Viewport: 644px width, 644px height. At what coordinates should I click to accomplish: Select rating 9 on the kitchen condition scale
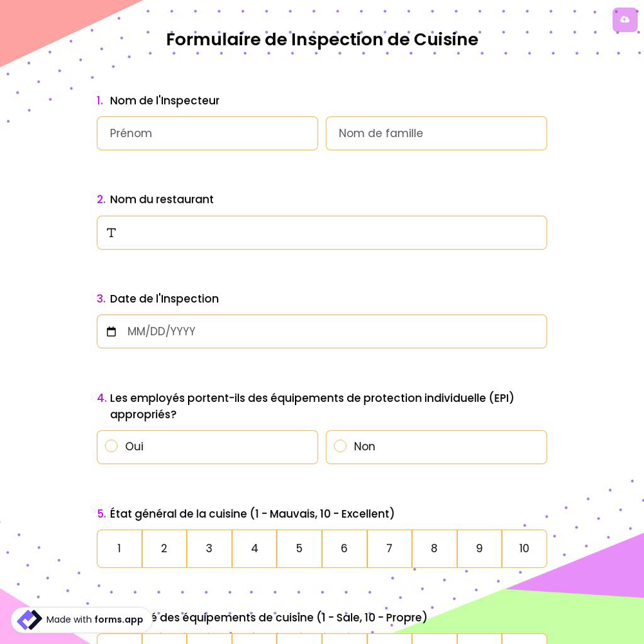tap(479, 549)
